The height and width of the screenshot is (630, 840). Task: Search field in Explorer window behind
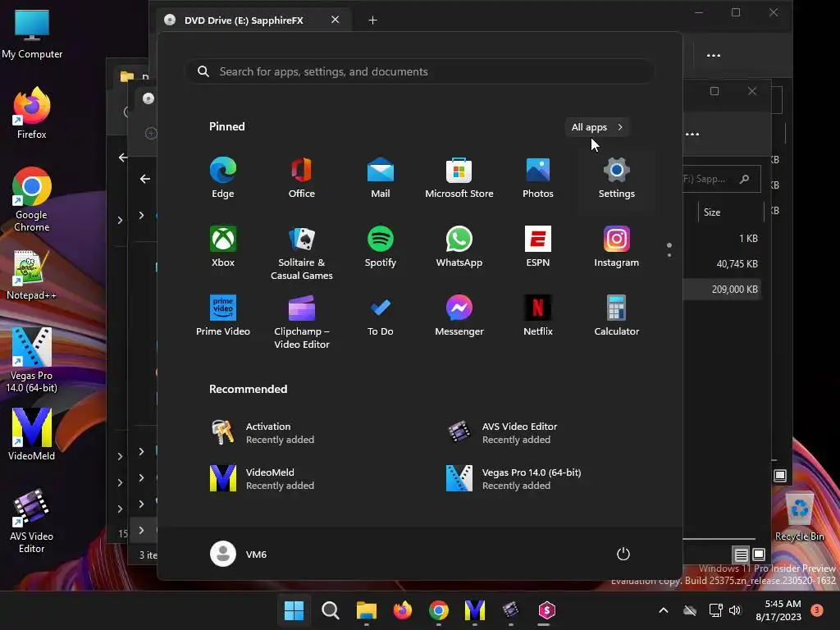(721, 179)
